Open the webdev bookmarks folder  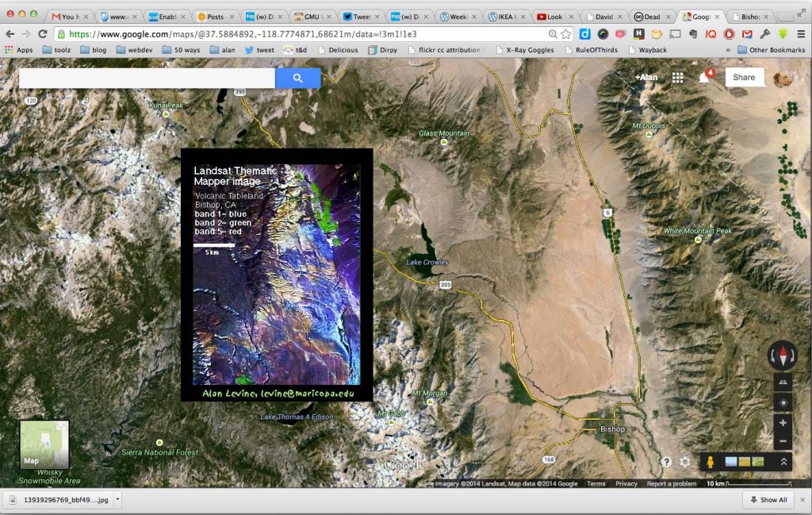tap(134, 50)
